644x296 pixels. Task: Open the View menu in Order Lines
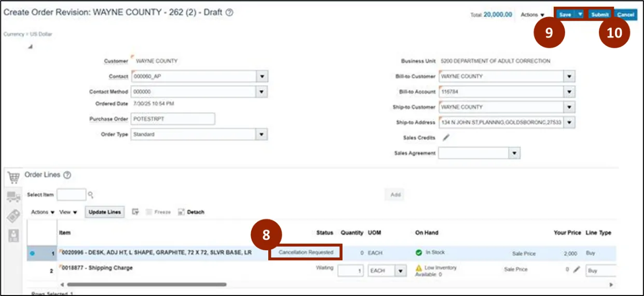68,212
